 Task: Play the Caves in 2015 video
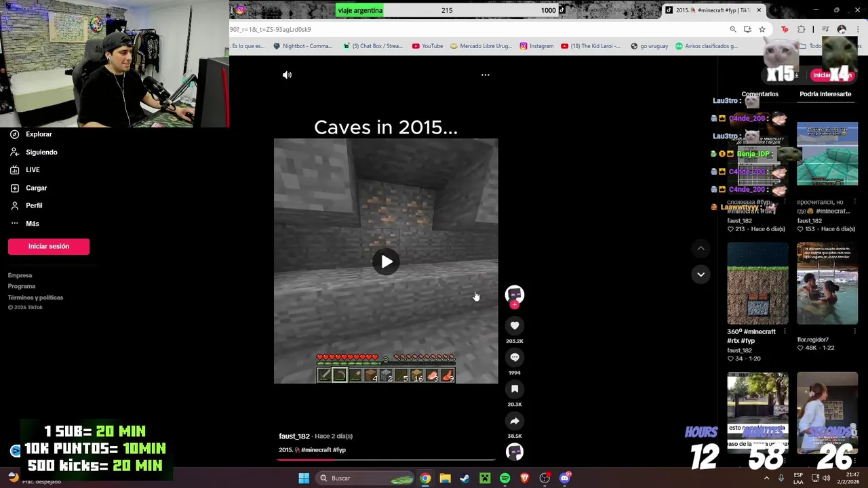386,262
